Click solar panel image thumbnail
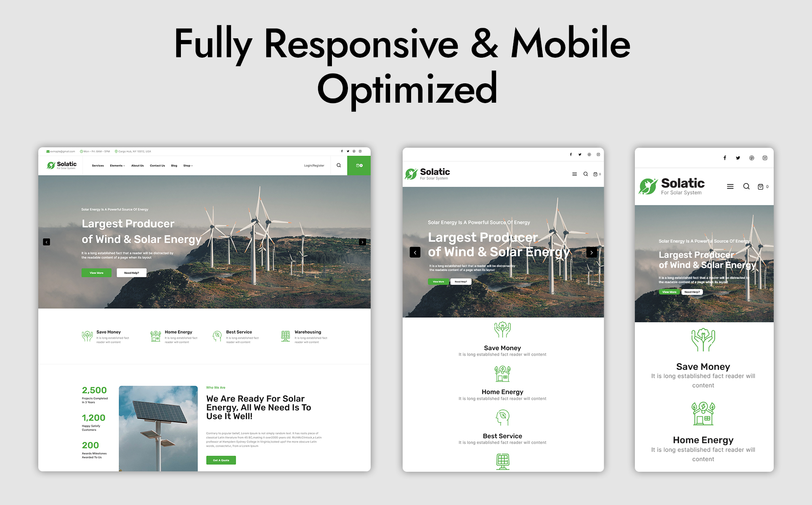 [158, 427]
